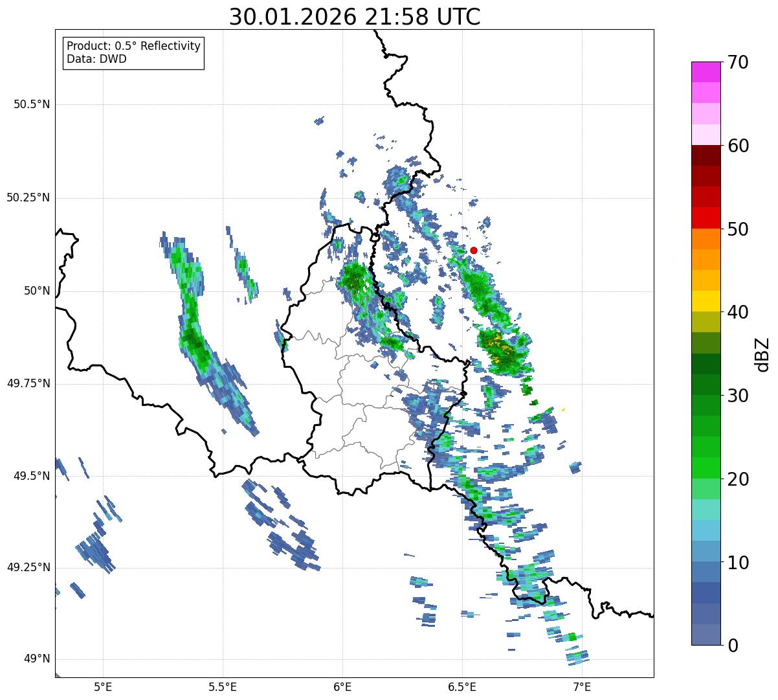Select the top magenta swatch below 70 dBZ
The image size is (778, 700).
[706, 72]
